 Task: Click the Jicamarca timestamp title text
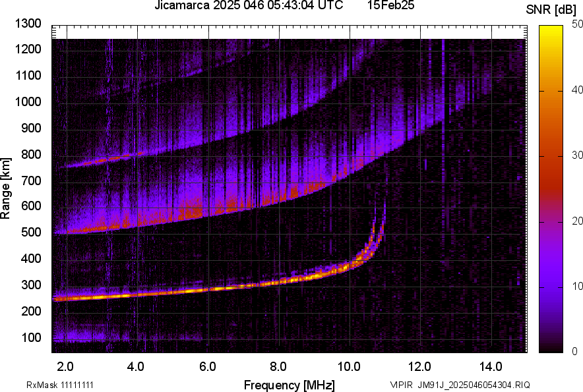coord(249,6)
